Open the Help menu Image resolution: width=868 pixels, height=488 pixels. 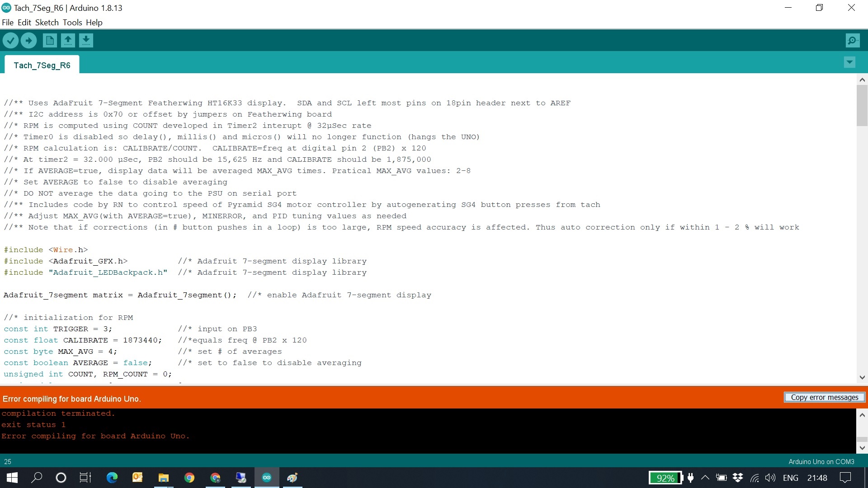[94, 23]
